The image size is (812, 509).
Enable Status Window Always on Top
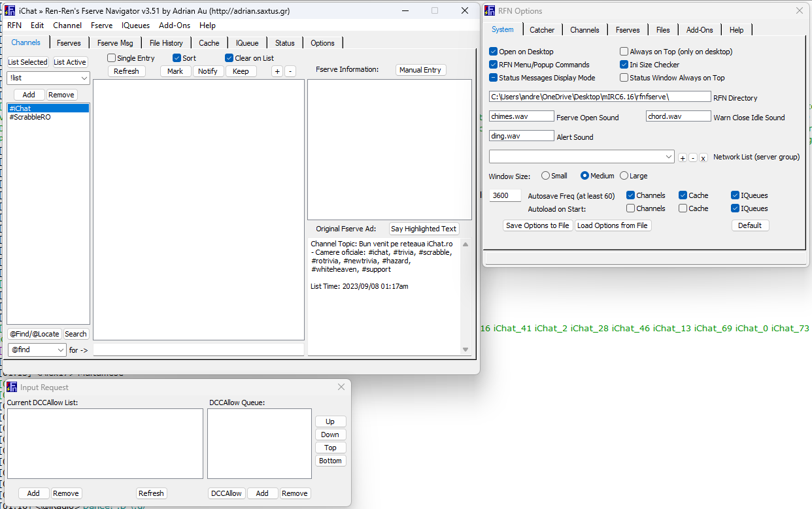624,78
